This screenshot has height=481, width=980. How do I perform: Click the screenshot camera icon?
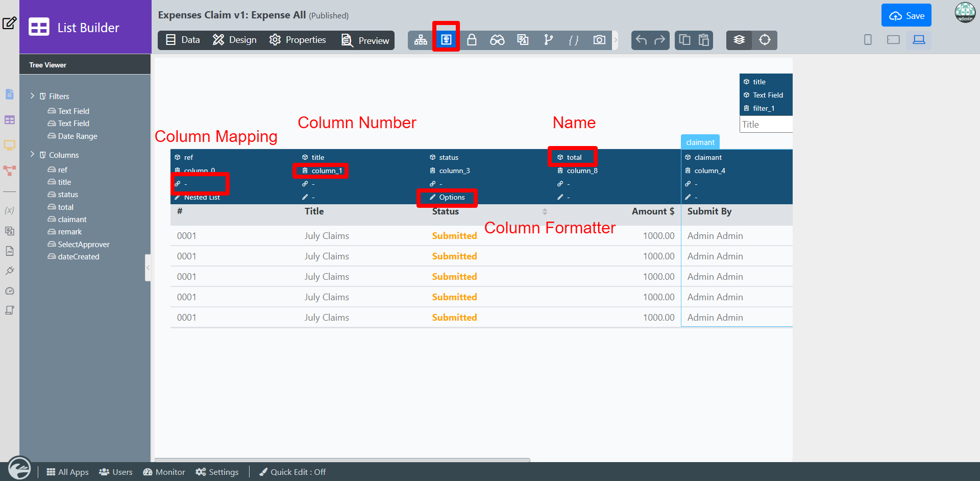[599, 40]
